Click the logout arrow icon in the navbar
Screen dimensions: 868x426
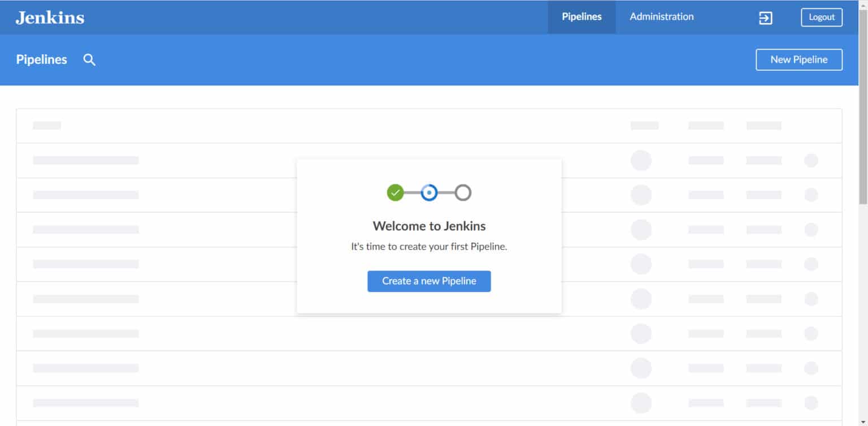(765, 18)
